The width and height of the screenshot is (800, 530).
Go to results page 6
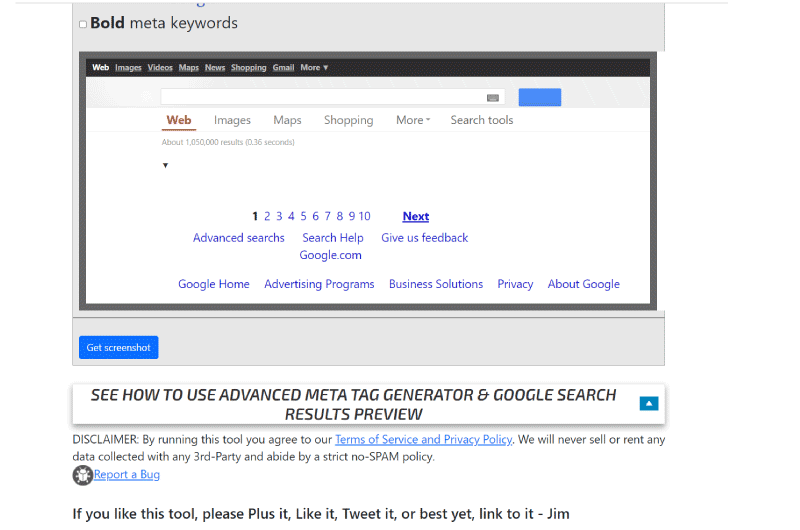315,216
